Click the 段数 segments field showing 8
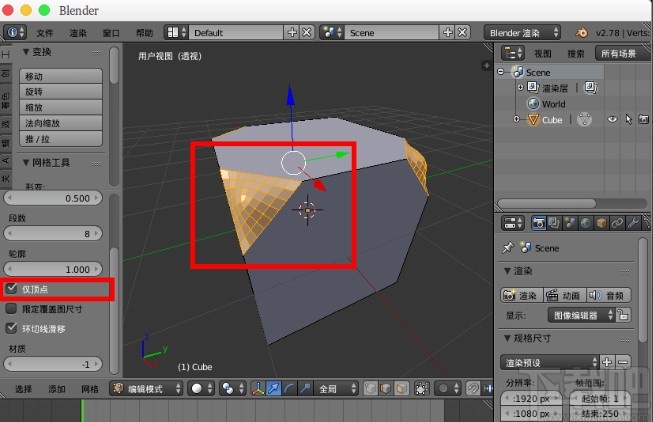Viewport: 653px width, 422px height. (53, 233)
